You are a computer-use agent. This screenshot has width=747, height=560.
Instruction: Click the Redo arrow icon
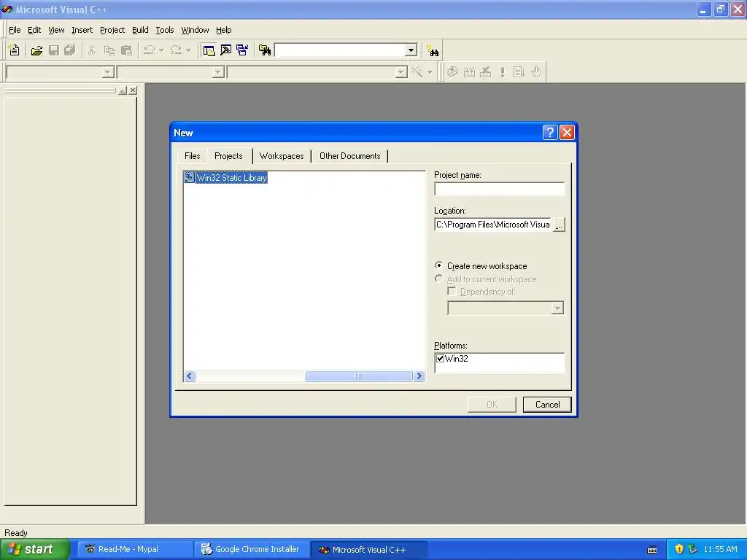[x=177, y=50]
